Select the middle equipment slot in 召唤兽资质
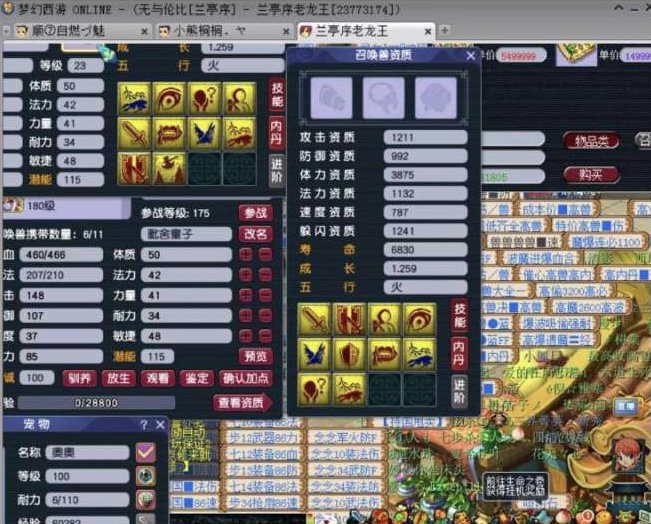 tap(383, 98)
